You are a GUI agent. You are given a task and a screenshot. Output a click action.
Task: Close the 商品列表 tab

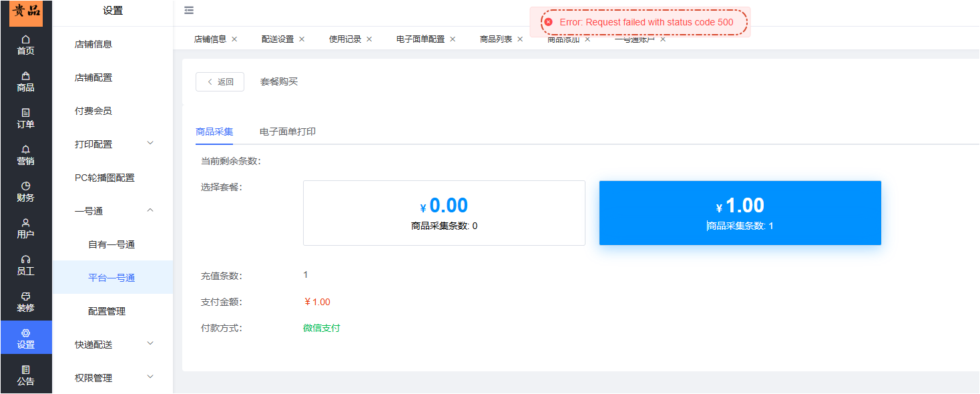point(520,39)
